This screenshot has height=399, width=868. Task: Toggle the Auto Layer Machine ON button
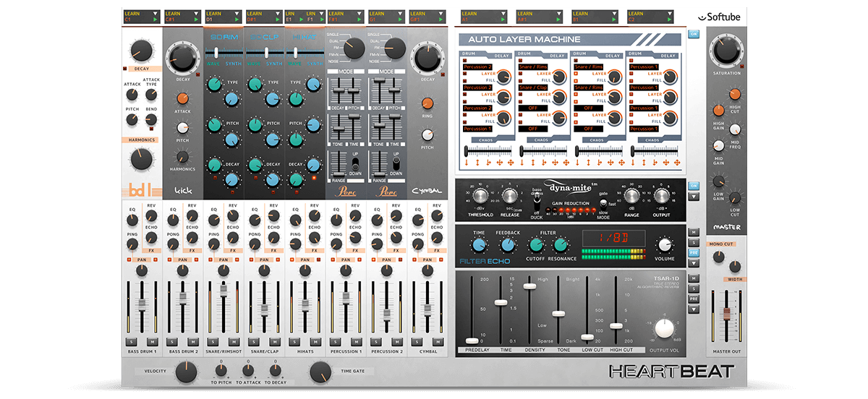(x=694, y=34)
